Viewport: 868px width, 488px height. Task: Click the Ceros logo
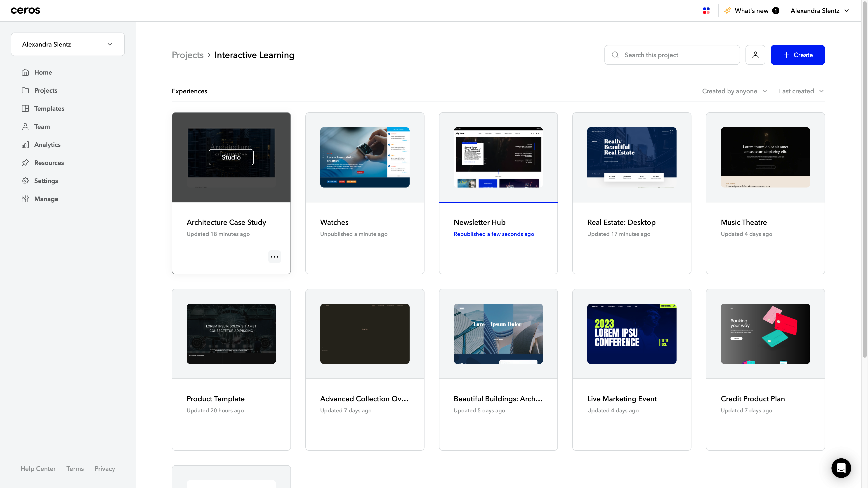25,10
